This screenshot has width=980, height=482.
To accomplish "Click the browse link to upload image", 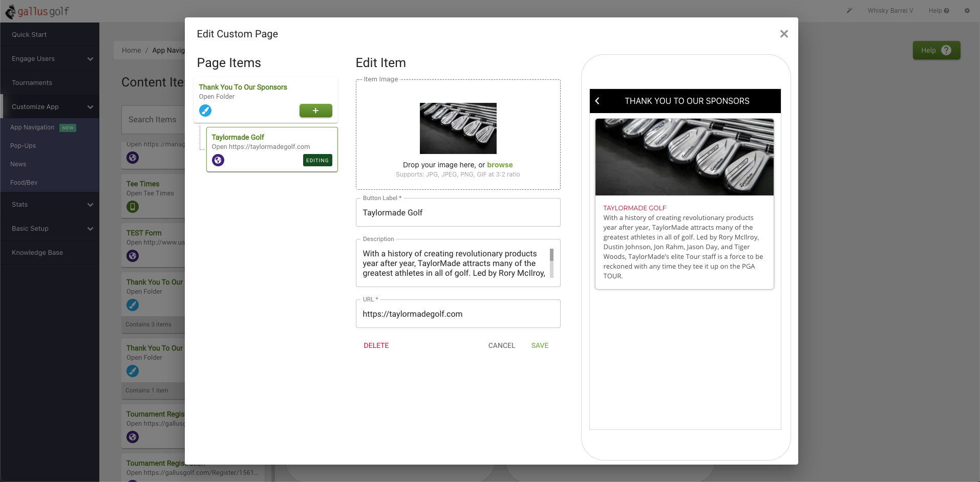I will (500, 165).
